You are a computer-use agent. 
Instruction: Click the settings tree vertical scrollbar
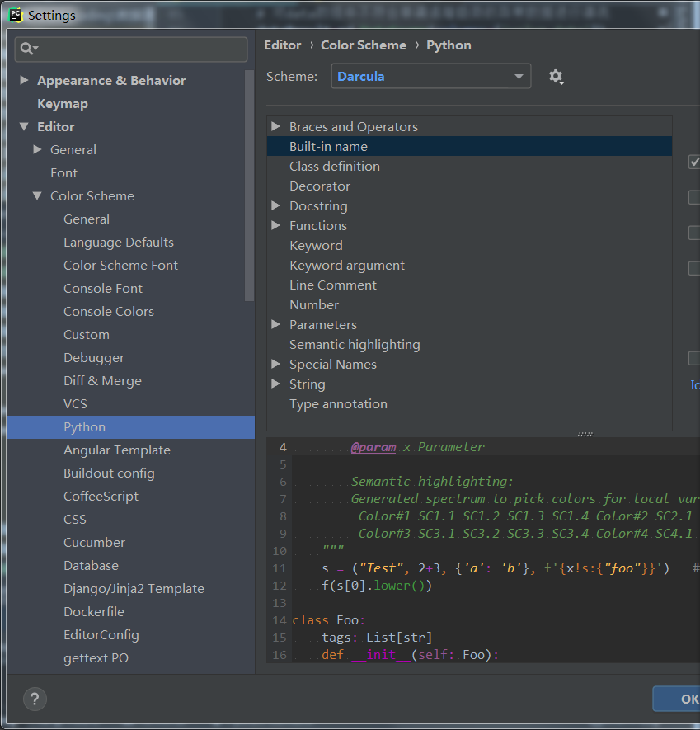(250, 186)
